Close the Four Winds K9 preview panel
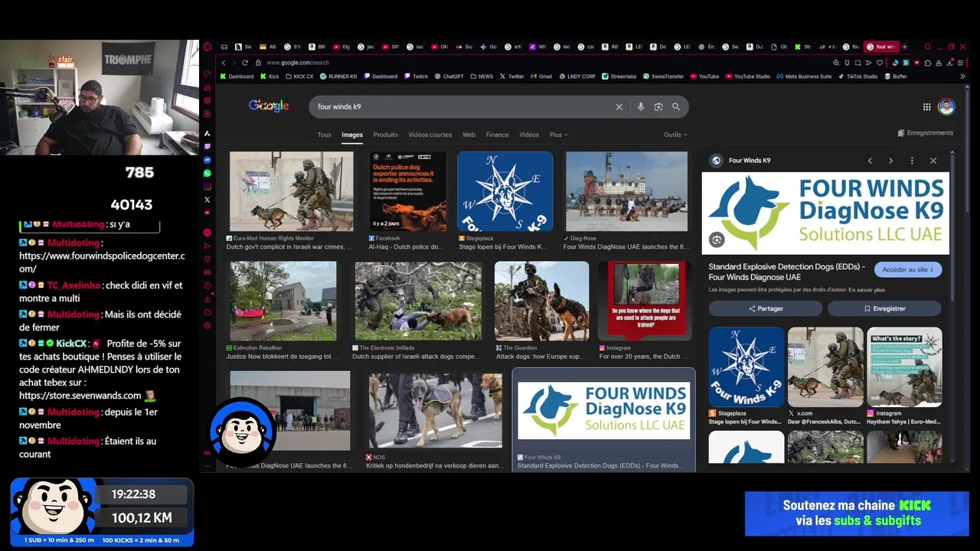The width and height of the screenshot is (980, 551). [933, 161]
